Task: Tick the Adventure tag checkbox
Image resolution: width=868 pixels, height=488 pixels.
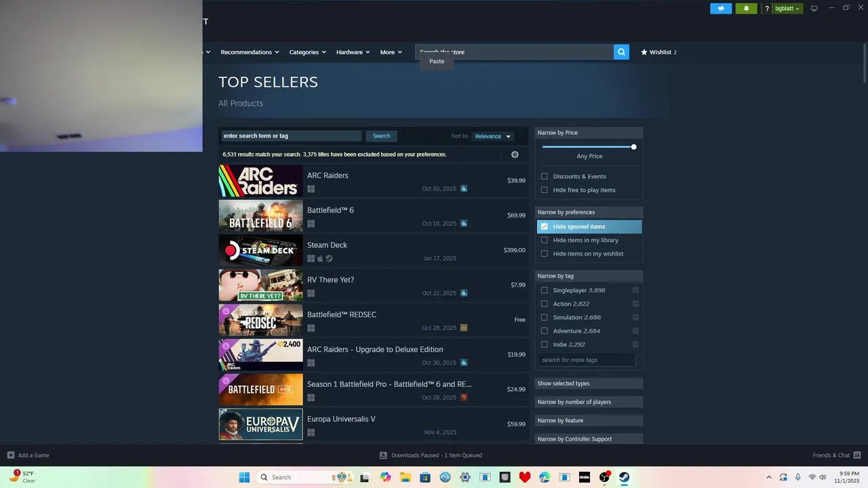Action: [544, 331]
